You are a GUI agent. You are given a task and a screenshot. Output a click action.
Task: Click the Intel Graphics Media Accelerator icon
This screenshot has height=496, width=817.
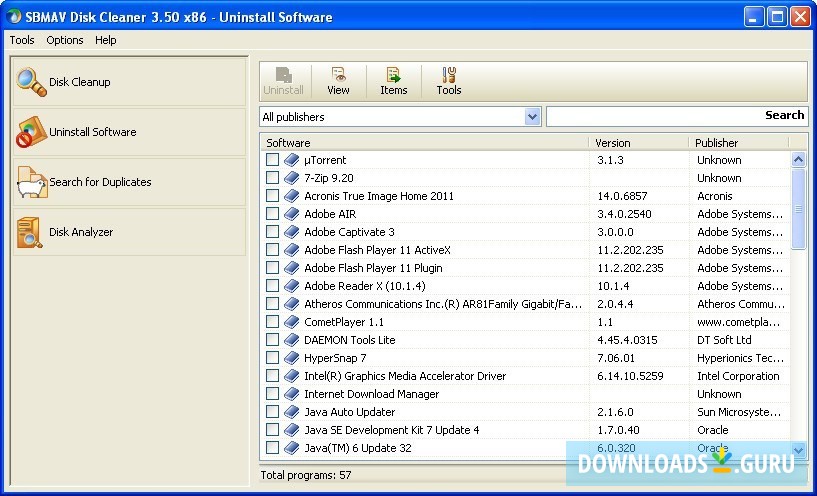292,376
